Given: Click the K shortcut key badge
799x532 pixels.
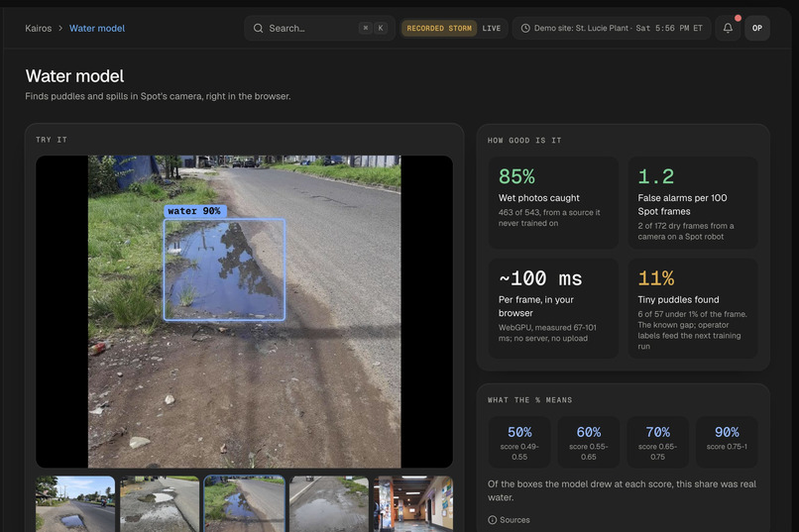Looking at the screenshot, I should click(381, 28).
